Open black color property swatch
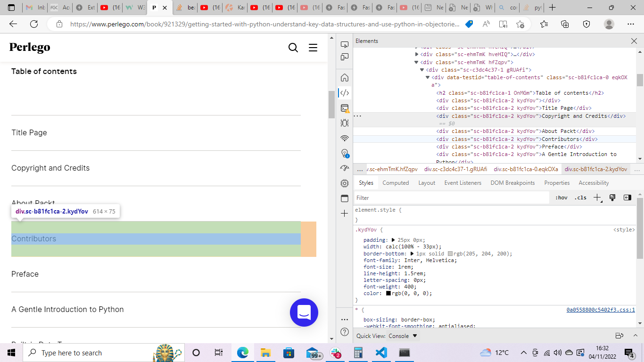 [x=388, y=293]
